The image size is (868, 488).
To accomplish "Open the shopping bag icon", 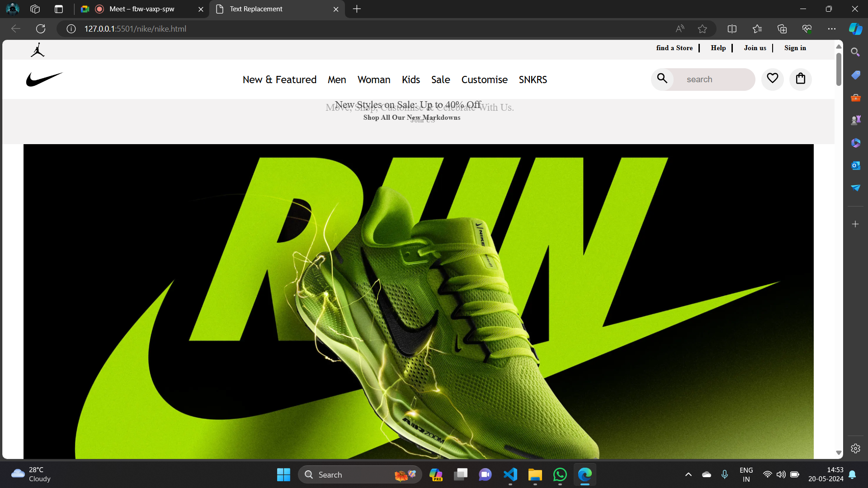I will point(801,79).
